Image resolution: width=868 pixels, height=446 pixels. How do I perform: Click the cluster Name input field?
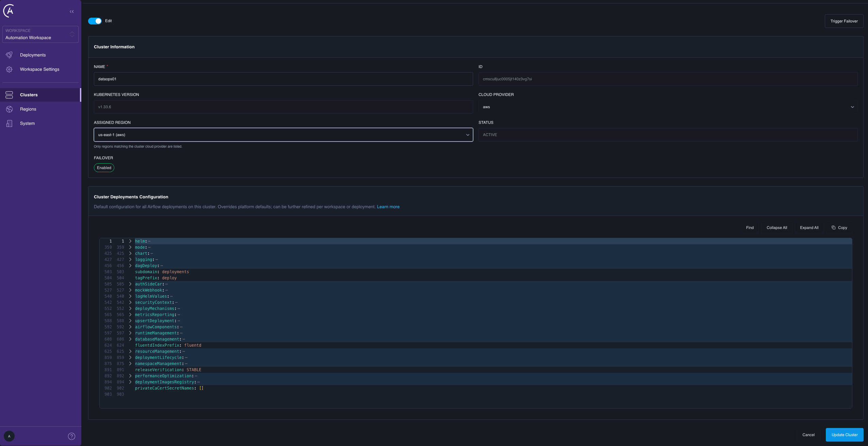click(283, 79)
